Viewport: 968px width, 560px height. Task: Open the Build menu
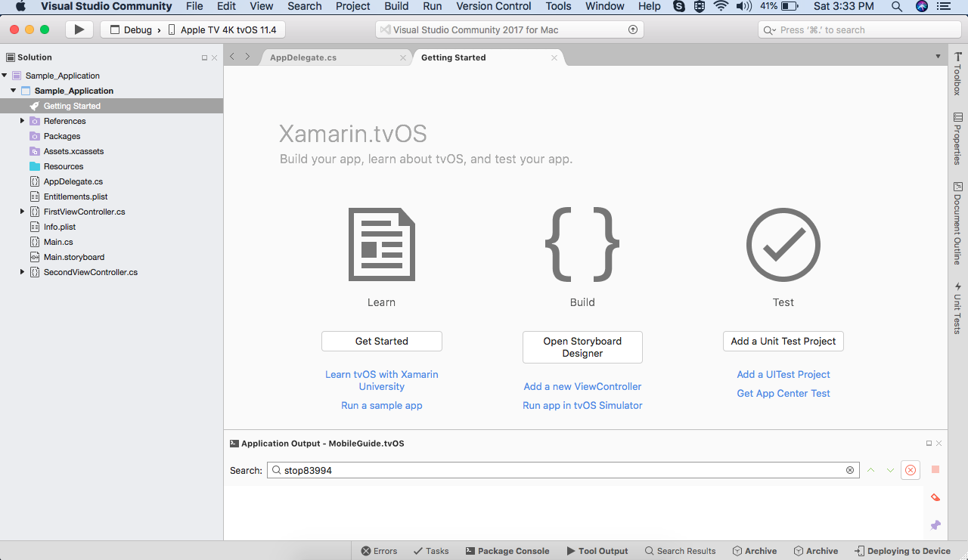pyautogui.click(x=396, y=6)
